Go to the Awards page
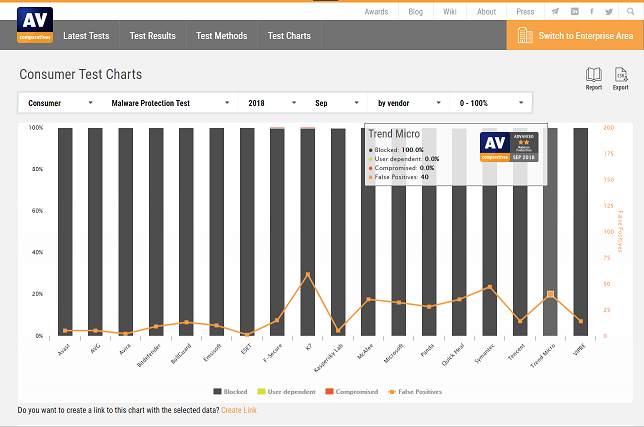Image resolution: width=644 pixels, height=427 pixels. point(376,11)
